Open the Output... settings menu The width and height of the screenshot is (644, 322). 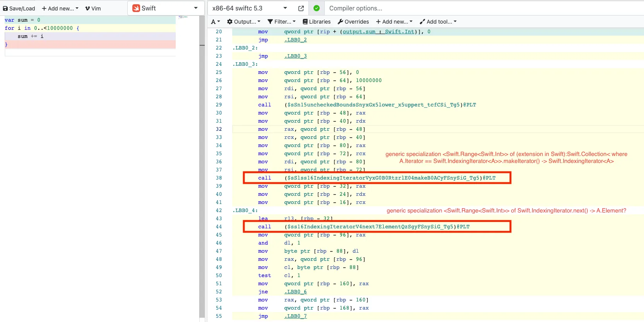(x=244, y=22)
